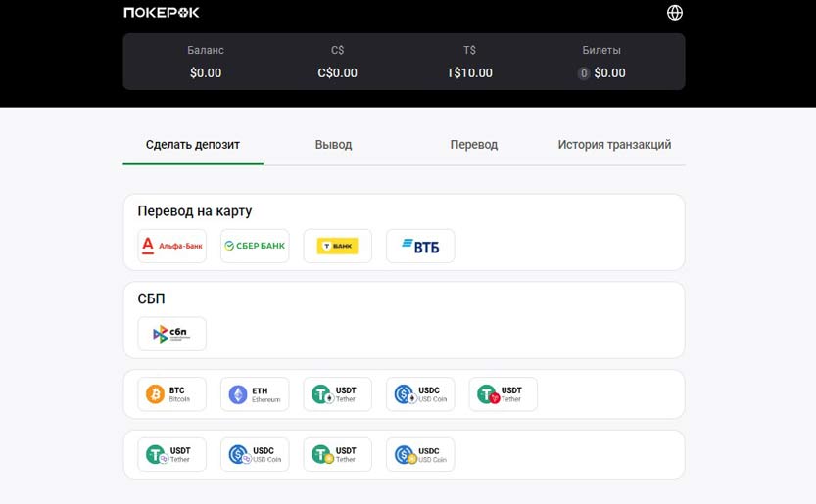Open the Сделать депозит tab
816x504 pixels.
tap(193, 145)
